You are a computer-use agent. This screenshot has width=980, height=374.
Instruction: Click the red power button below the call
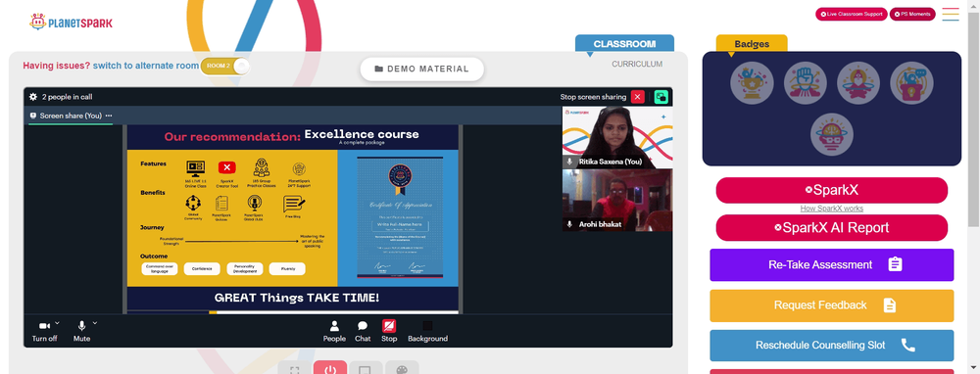330,368
